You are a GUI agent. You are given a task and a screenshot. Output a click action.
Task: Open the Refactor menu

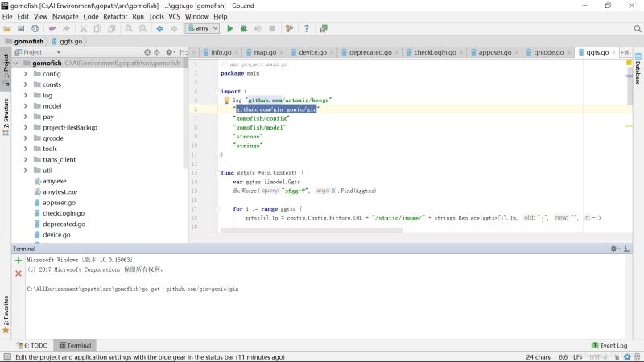115,16
